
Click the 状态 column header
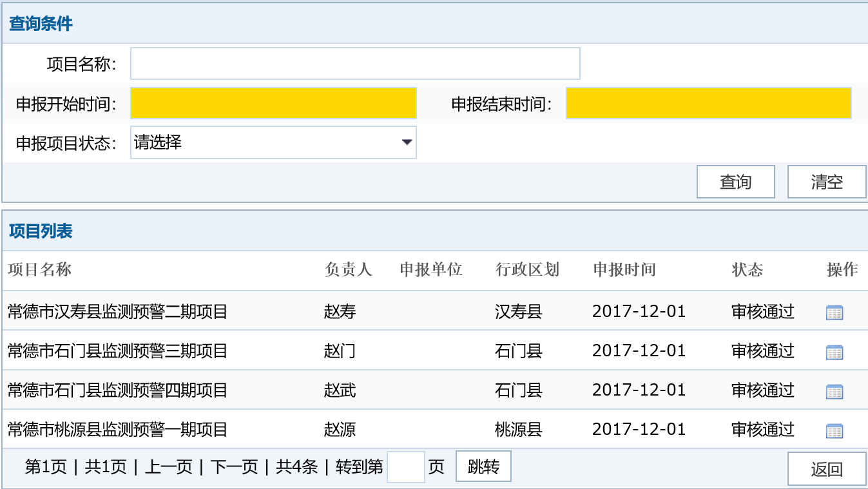tap(747, 271)
